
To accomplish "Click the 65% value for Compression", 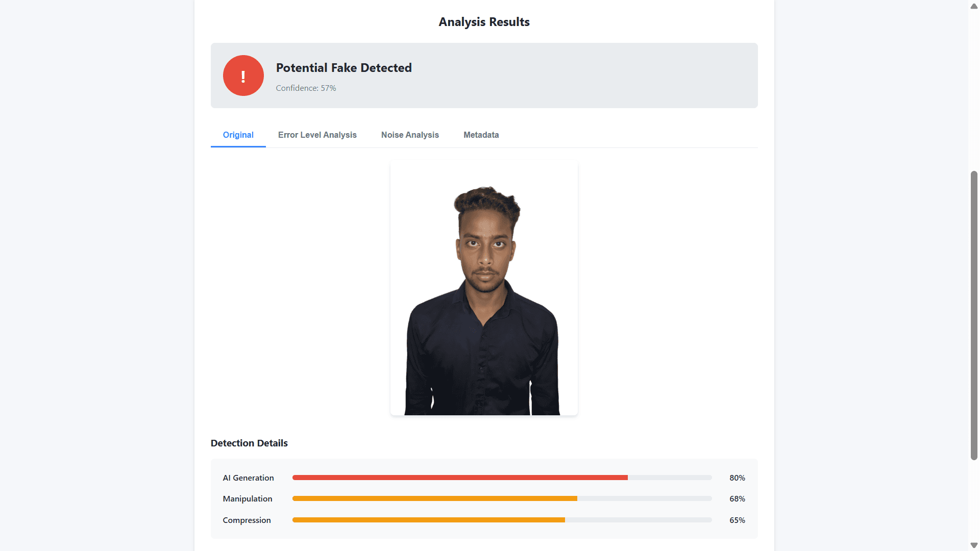I will tap(737, 520).
